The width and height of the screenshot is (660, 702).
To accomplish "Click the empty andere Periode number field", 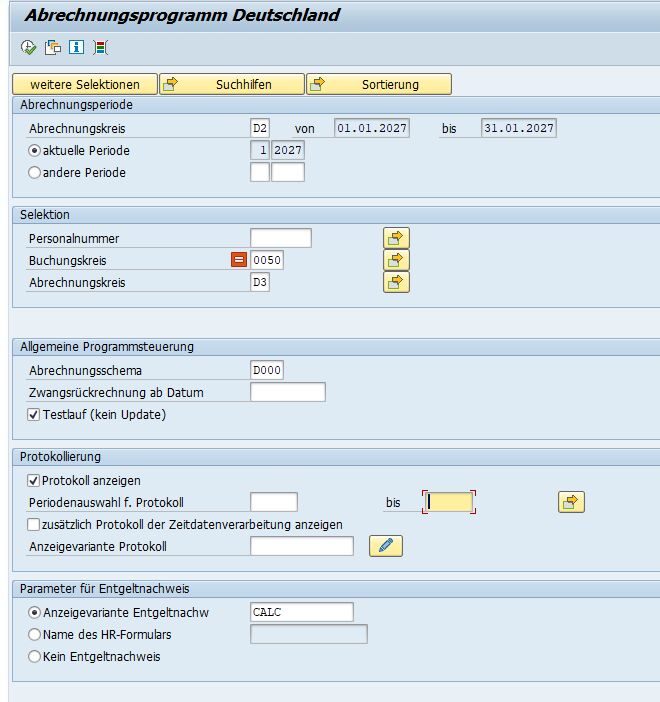I will tap(260, 172).
